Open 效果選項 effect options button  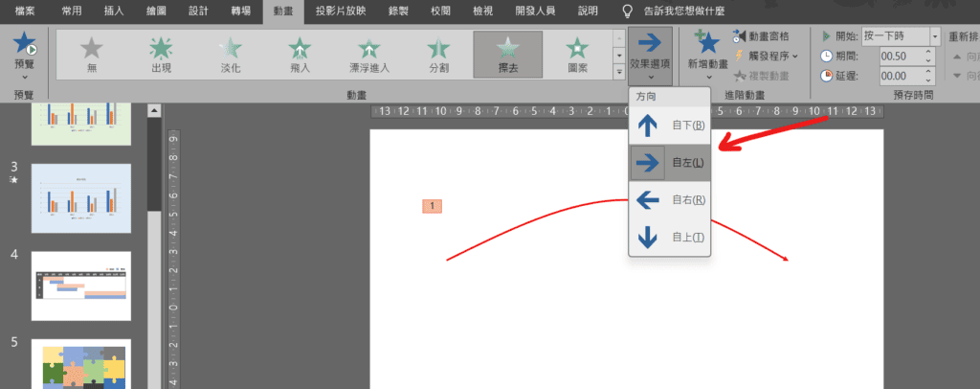651,57
